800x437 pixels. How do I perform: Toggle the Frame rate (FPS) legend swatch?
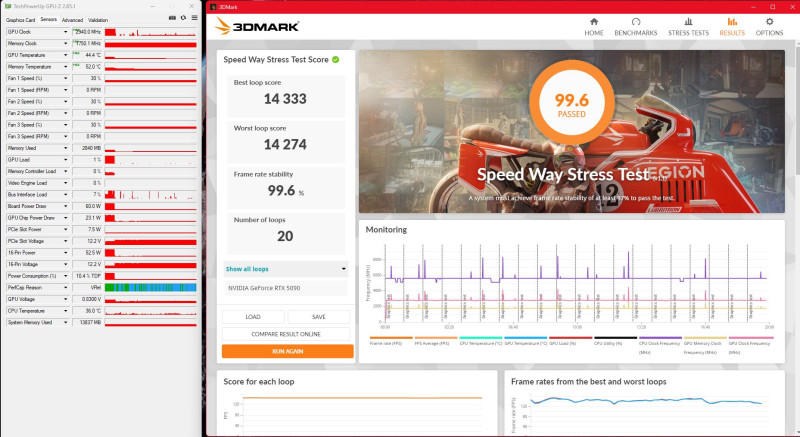pos(391,338)
